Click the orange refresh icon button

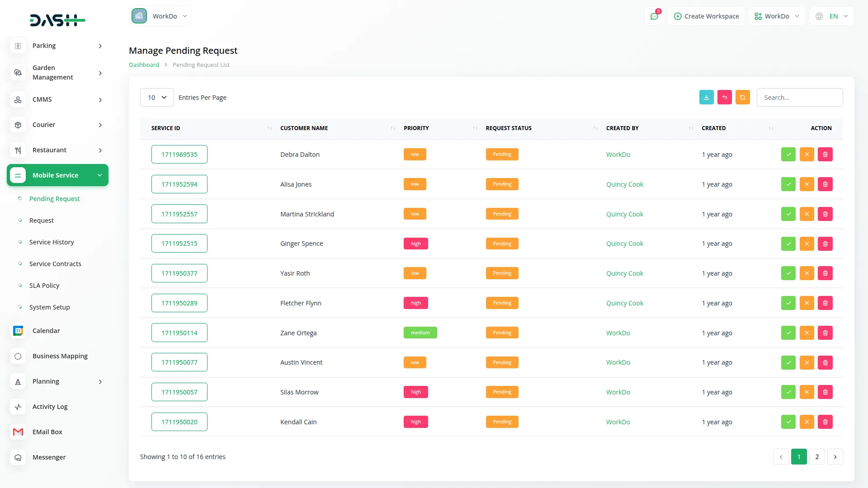(742, 98)
